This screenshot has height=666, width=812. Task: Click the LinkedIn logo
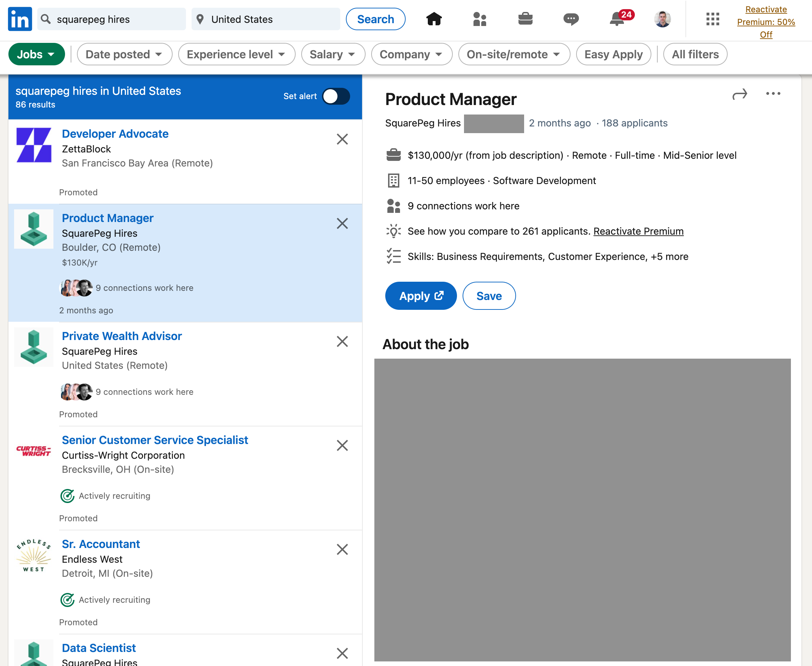[20, 19]
